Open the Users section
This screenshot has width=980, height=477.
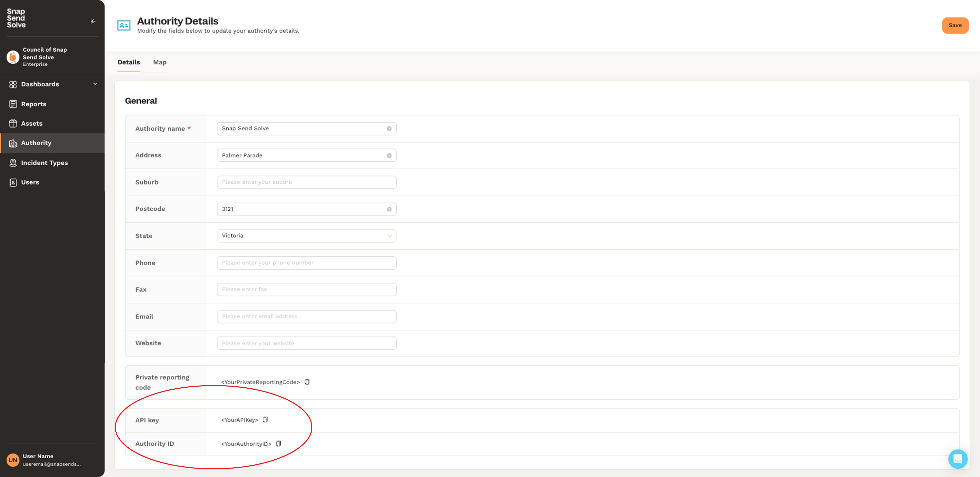point(30,182)
